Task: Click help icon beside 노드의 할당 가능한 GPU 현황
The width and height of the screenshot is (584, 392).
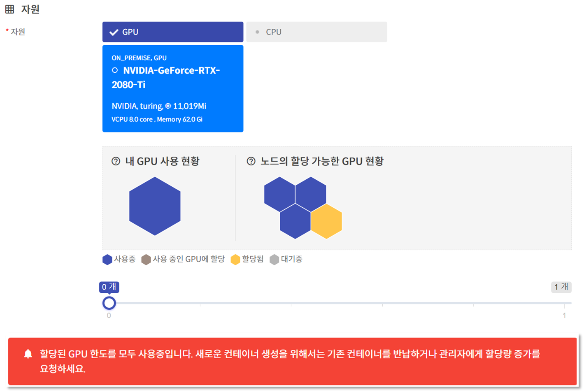Action: point(251,161)
